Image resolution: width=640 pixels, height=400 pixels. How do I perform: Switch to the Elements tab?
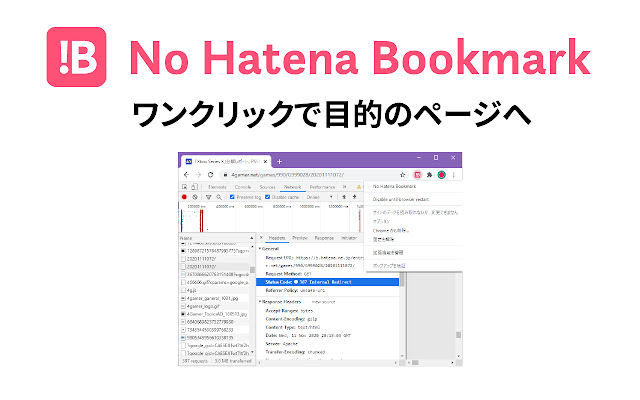click(217, 187)
